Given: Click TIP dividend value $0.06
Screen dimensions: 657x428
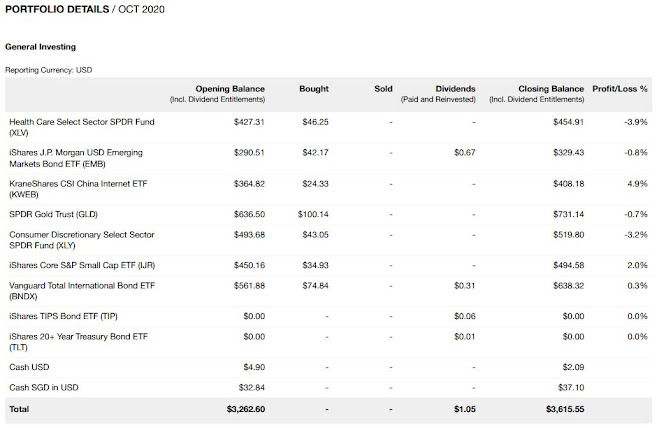Looking at the screenshot, I should tap(465, 316).
